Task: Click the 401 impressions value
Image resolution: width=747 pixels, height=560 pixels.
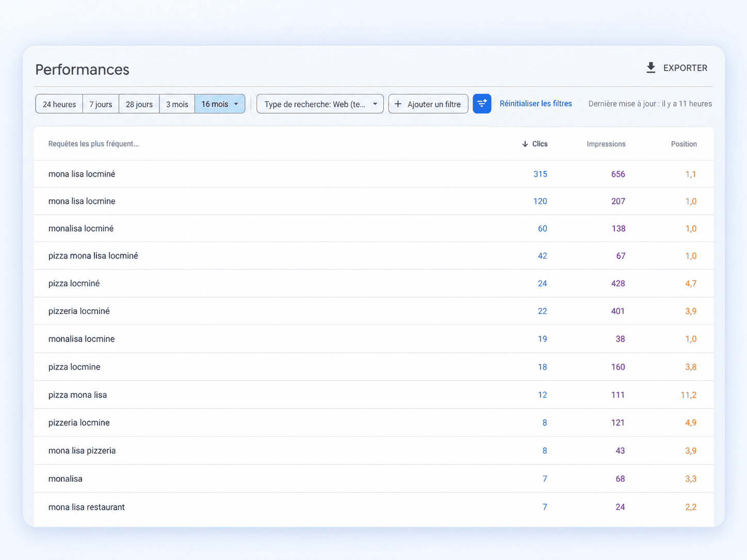Action: click(618, 311)
